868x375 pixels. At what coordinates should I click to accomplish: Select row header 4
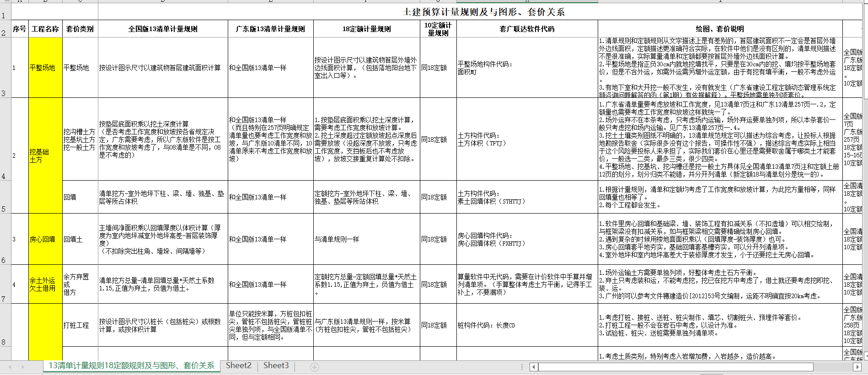click(x=5, y=139)
